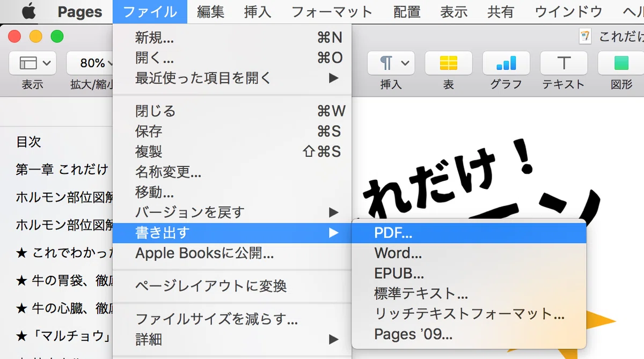The height and width of the screenshot is (359, 644).
Task: Add a text box with テキスト icon
Action: [563, 63]
